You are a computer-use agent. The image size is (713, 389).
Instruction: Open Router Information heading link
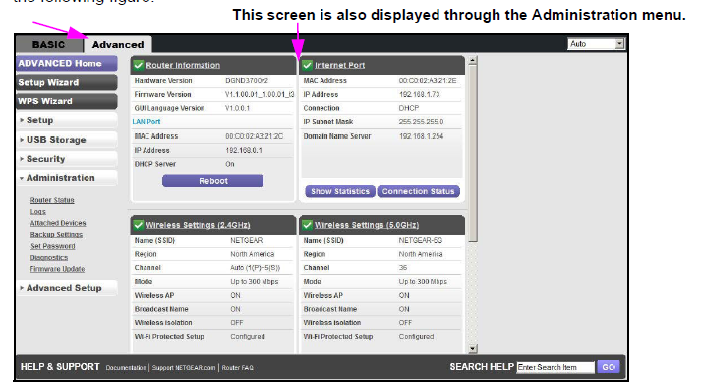click(182, 65)
